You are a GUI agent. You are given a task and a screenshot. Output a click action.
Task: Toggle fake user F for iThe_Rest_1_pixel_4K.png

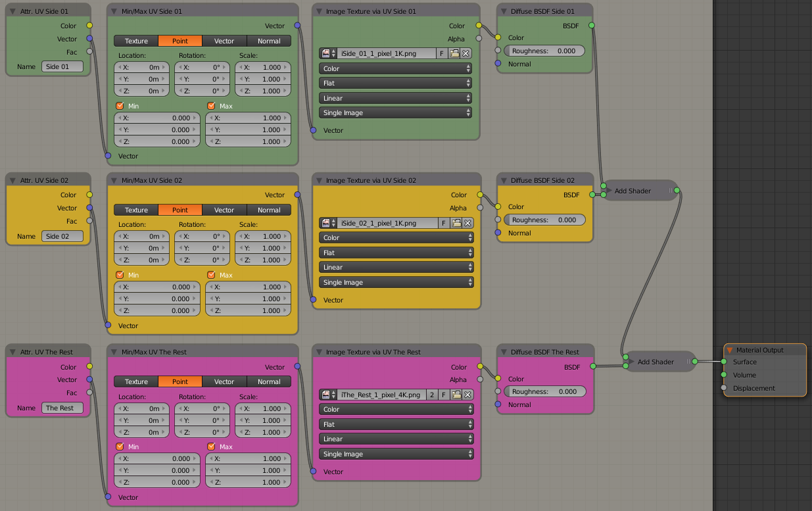443,395
